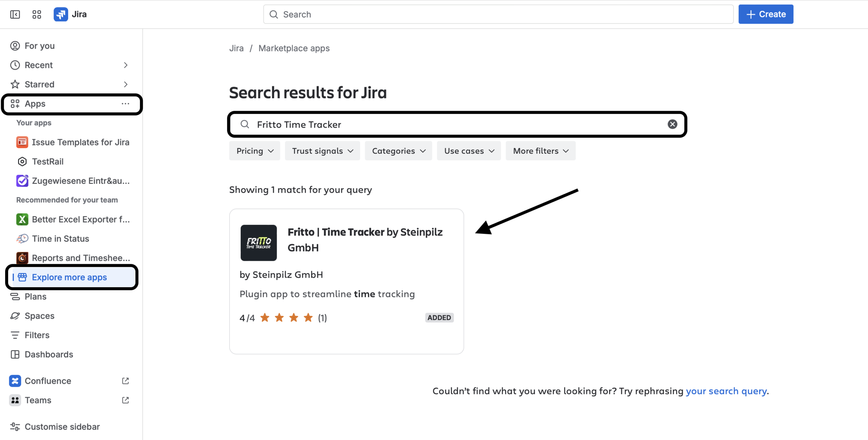The image size is (868, 440).
Task: Open the Fritto Time Tracker app logo
Action: [258, 243]
